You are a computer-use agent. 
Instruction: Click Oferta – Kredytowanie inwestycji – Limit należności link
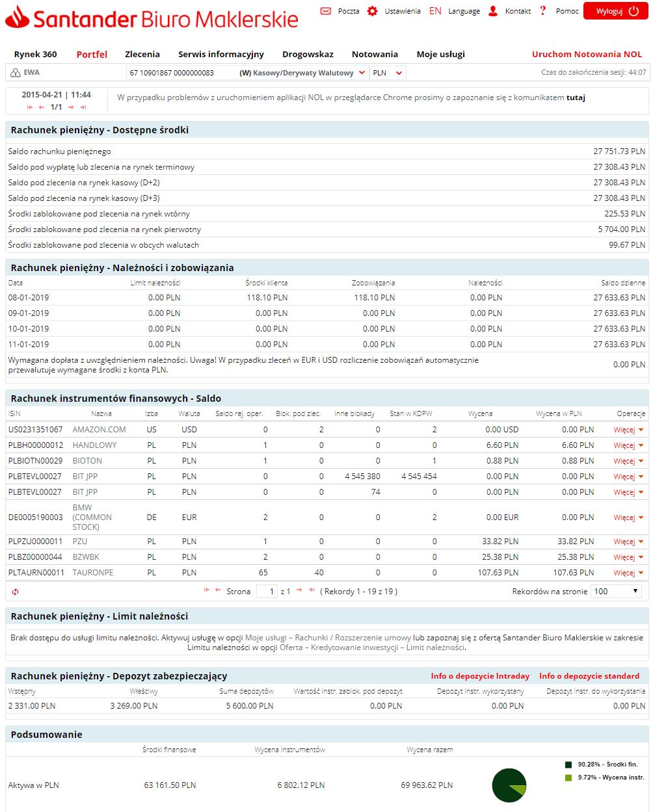click(x=372, y=648)
